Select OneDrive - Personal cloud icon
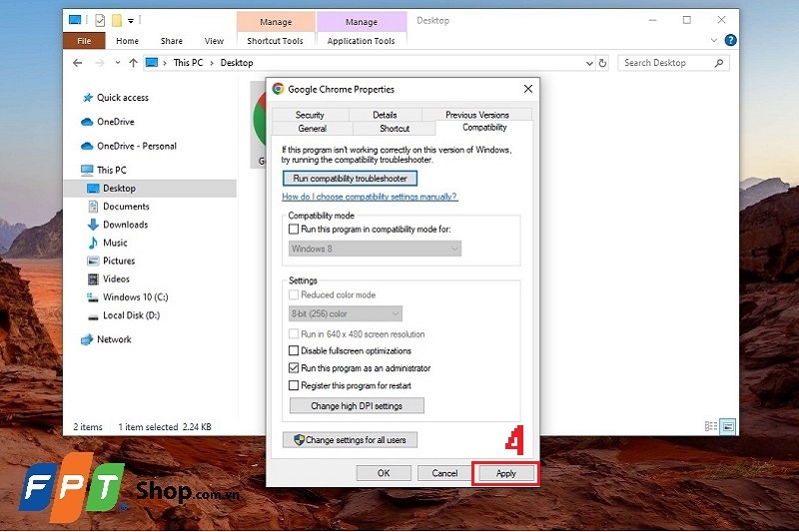 coord(87,146)
